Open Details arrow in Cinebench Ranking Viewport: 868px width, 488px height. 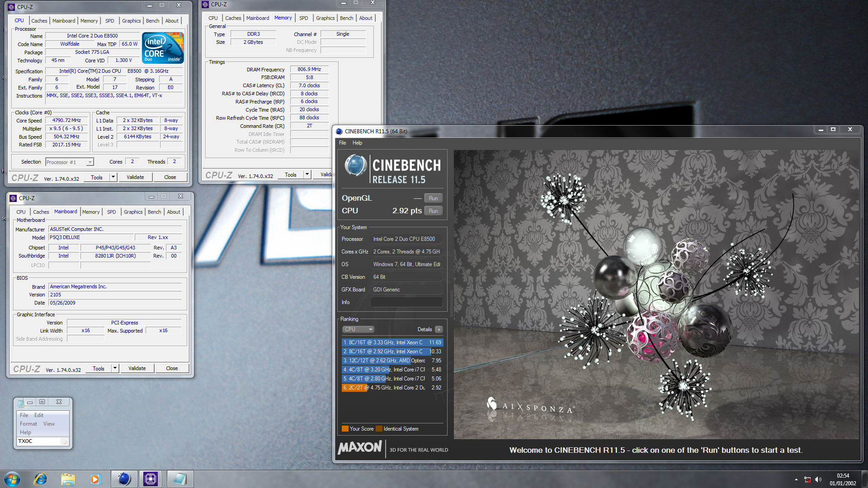439,329
